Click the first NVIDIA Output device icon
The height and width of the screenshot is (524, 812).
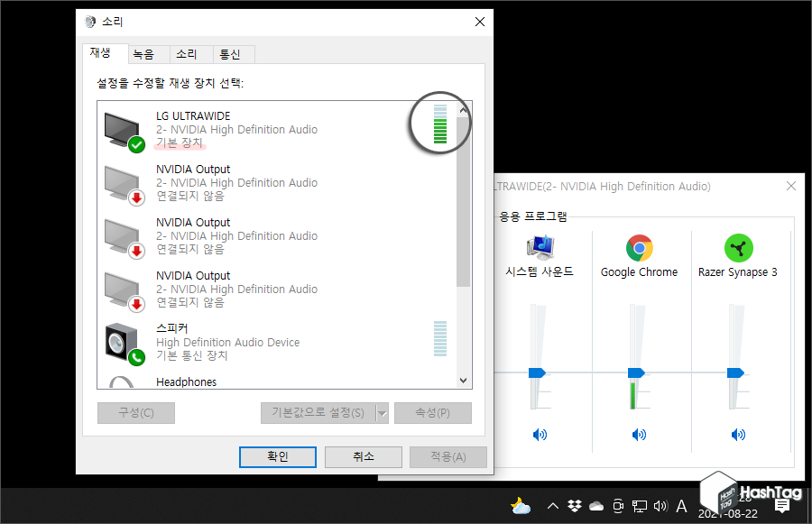[122, 182]
